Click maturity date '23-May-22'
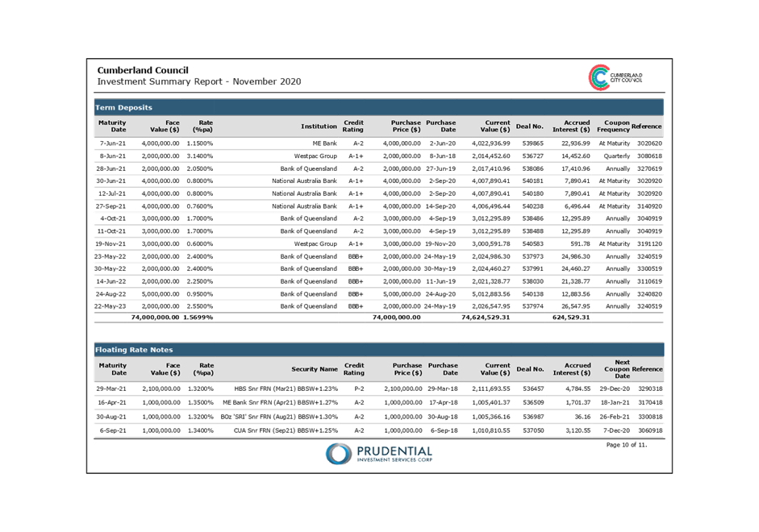 (110, 256)
